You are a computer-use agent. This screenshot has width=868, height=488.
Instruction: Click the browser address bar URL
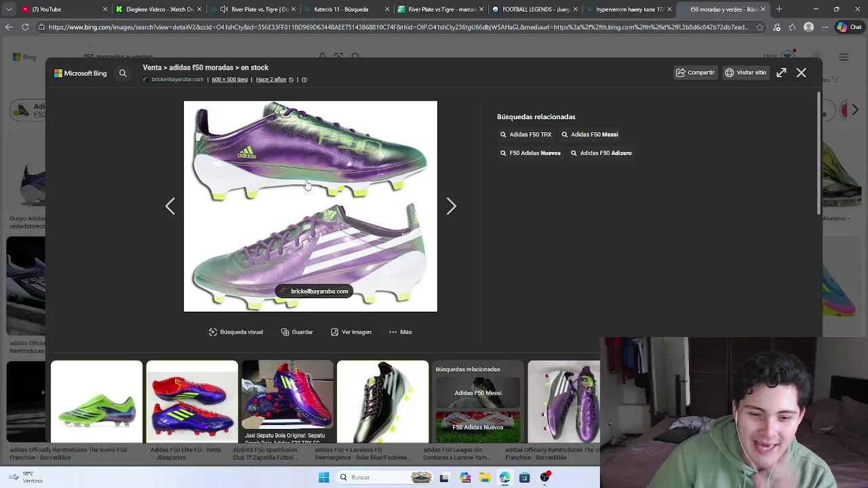click(x=399, y=27)
